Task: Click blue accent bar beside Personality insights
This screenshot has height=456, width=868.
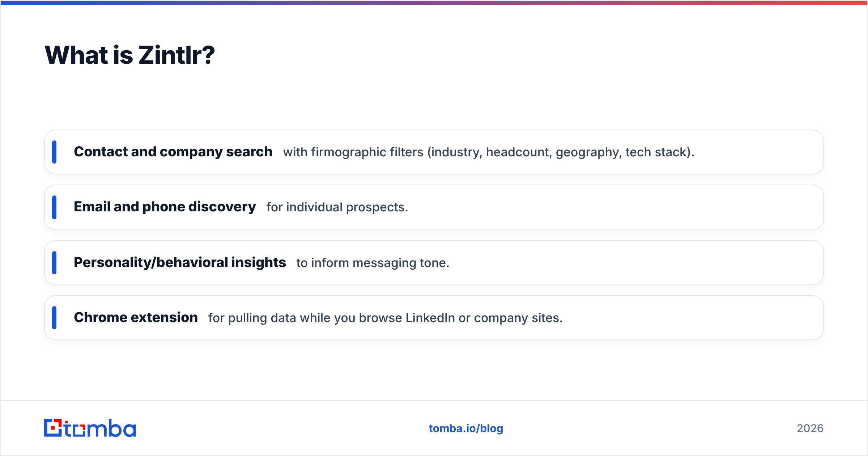Action: tap(54, 263)
